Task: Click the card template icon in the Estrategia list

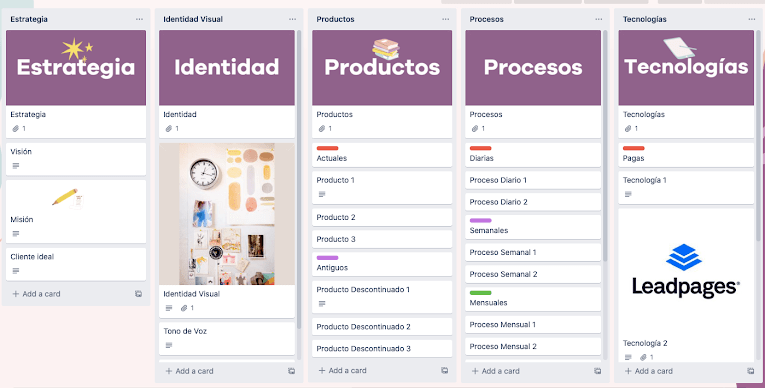Action: coord(139,294)
